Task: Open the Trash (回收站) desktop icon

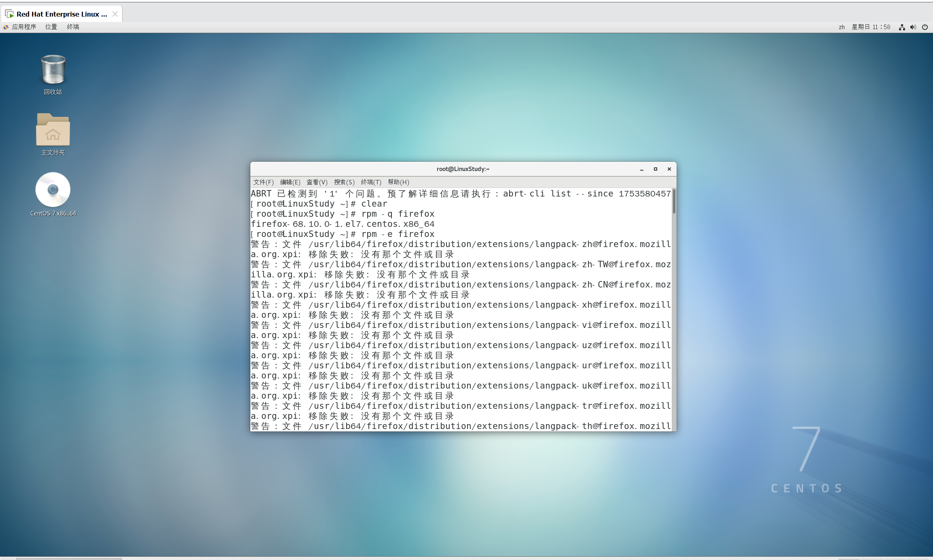Action: (53, 74)
